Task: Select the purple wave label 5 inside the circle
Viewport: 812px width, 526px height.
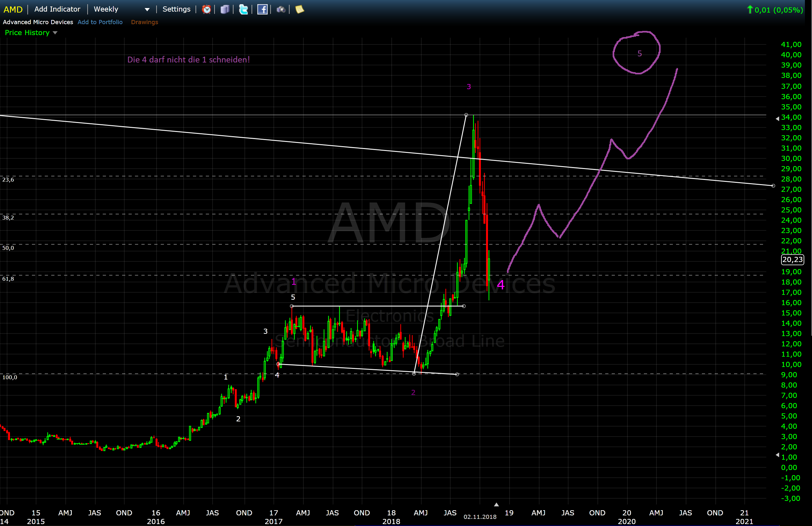Action: [x=639, y=53]
